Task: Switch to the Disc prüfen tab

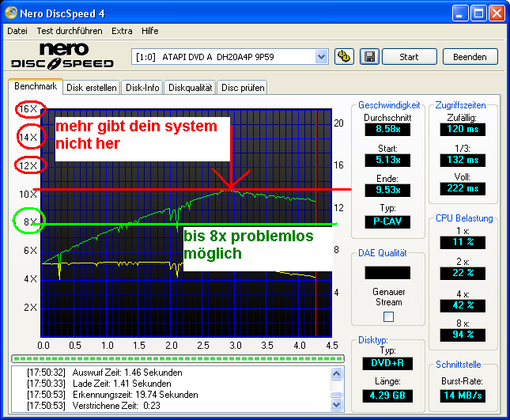Action: click(x=242, y=88)
